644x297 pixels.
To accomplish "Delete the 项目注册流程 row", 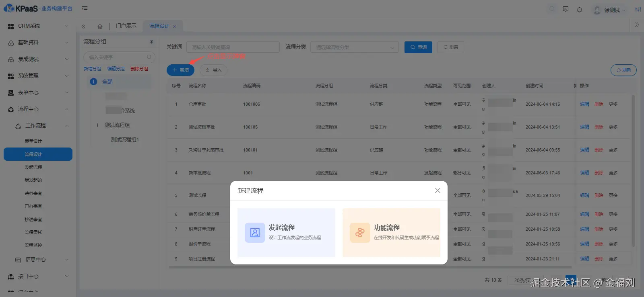I will [599, 259].
